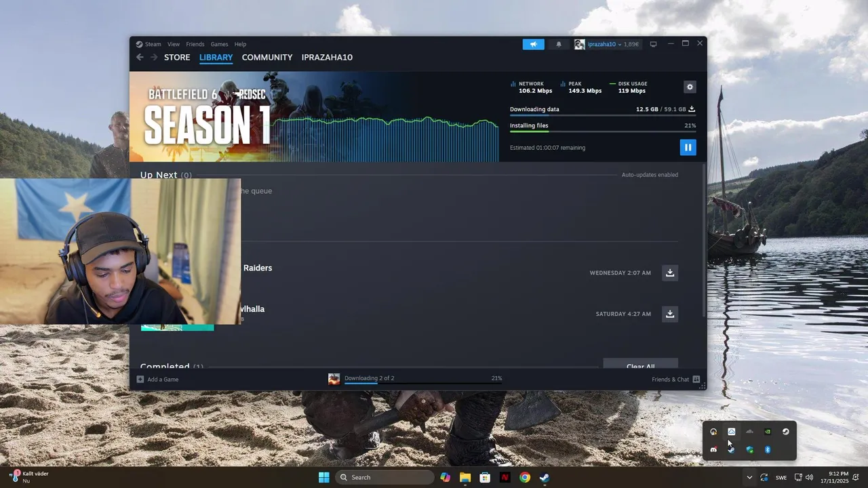Open the volume icon in taskbar

809,477
